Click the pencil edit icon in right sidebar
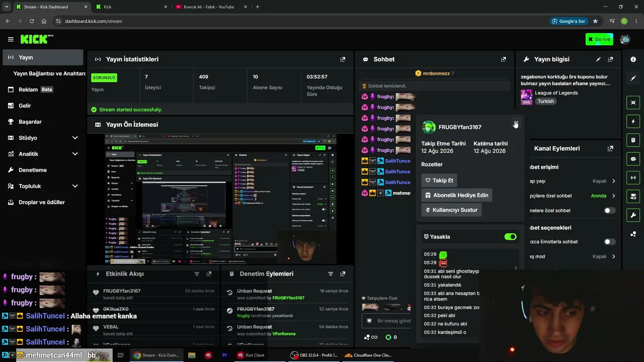The height and width of the screenshot is (362, 644). (633, 78)
